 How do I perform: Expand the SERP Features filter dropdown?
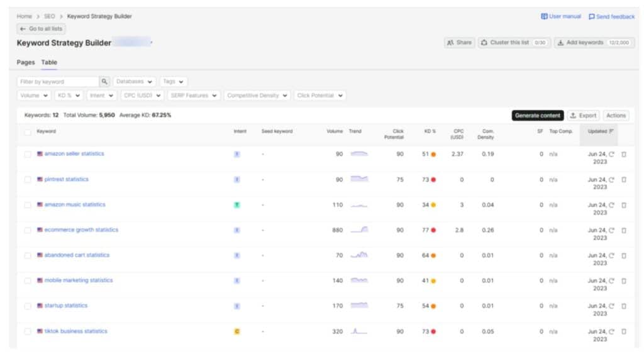click(x=194, y=96)
